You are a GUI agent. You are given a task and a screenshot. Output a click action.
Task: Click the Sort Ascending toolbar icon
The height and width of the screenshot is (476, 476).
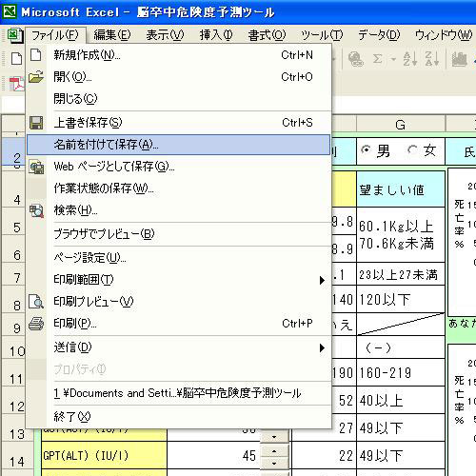tap(410, 59)
